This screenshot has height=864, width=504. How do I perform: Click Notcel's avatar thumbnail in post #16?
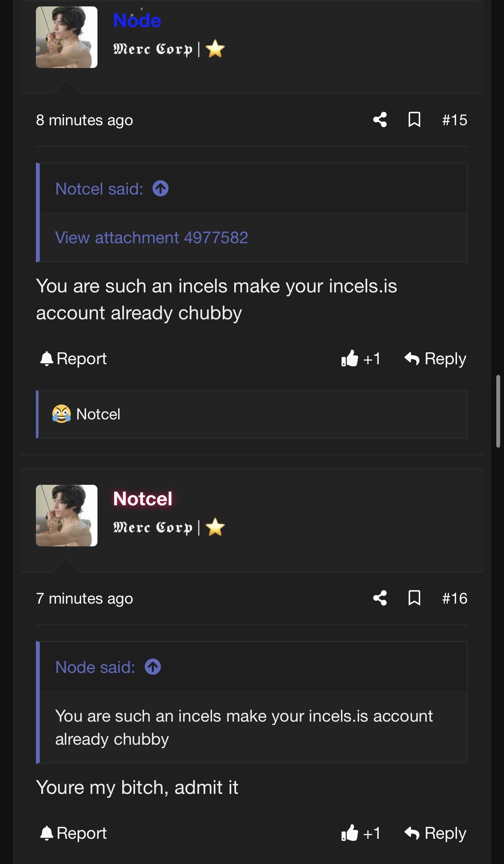point(67,516)
